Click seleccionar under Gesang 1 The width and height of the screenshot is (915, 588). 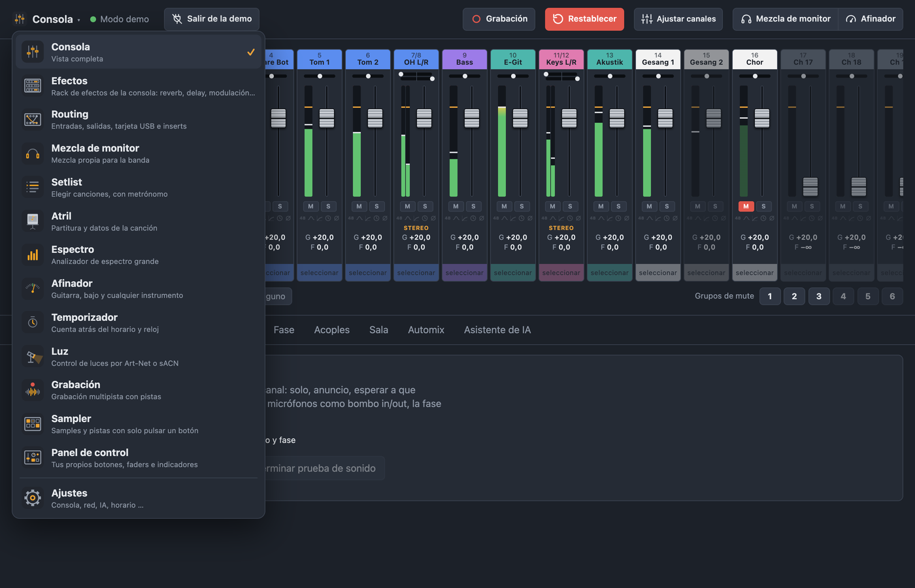pyautogui.click(x=658, y=272)
